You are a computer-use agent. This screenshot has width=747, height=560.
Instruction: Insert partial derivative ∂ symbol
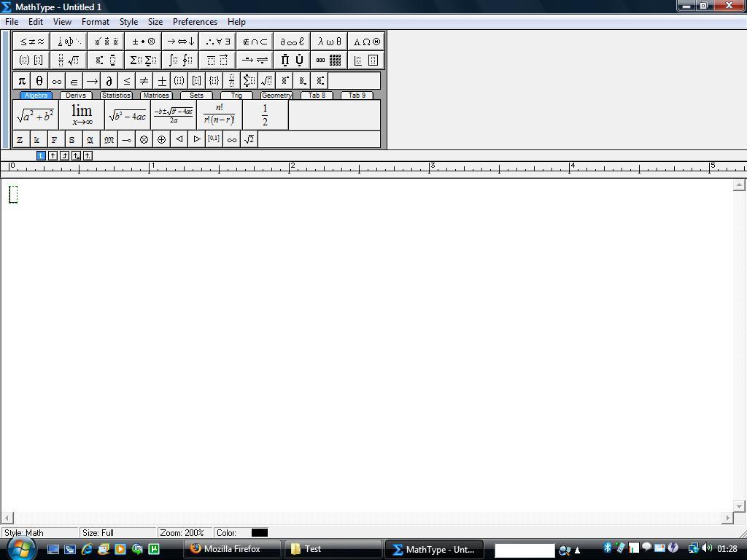point(109,80)
